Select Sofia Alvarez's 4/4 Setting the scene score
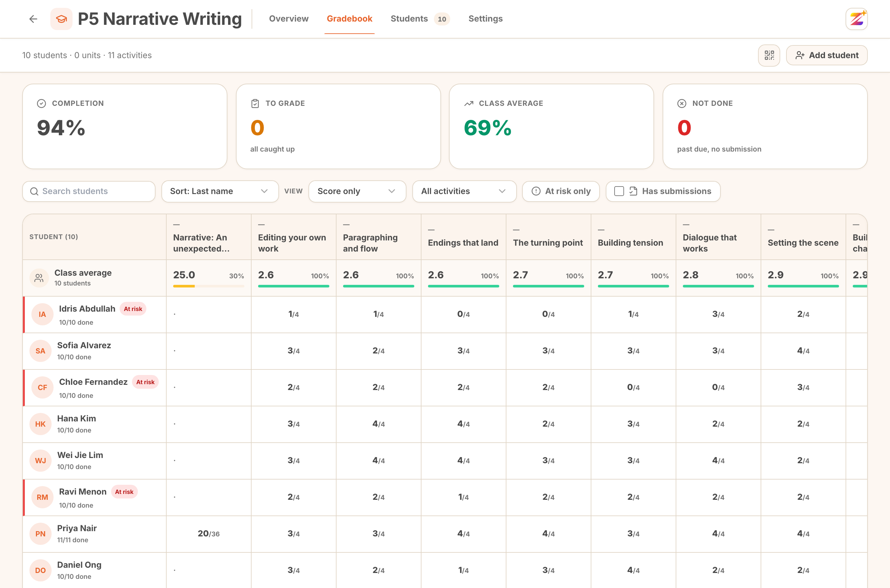The height and width of the screenshot is (588, 890). [803, 351]
